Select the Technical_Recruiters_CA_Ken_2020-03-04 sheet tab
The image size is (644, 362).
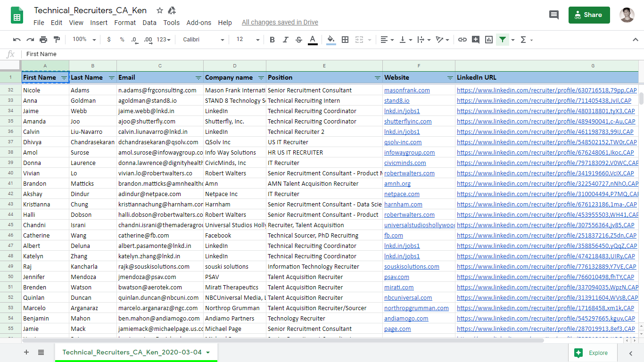point(132,352)
